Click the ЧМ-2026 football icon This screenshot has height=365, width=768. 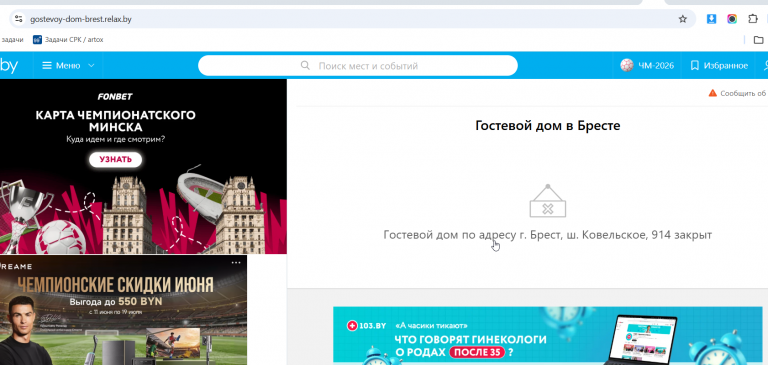(x=626, y=66)
